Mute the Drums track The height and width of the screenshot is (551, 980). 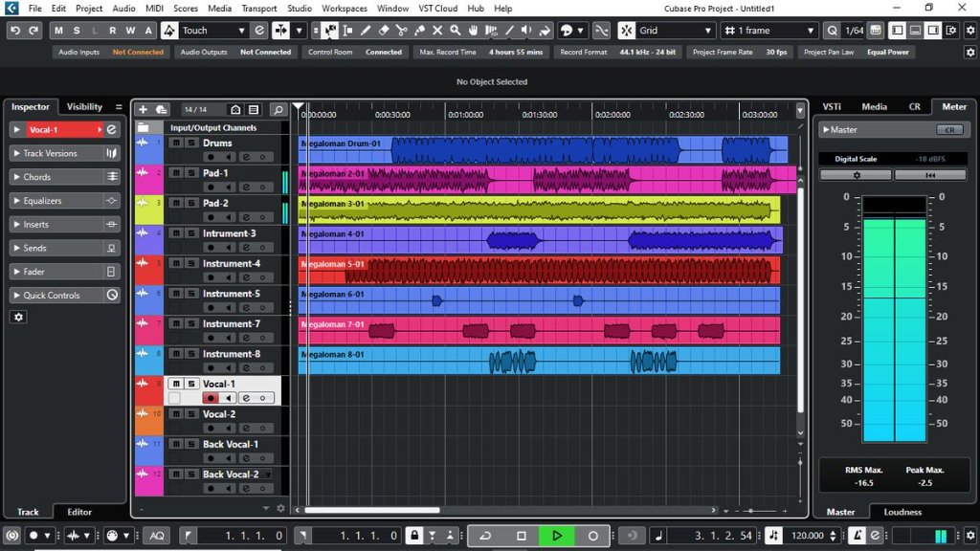[175, 143]
